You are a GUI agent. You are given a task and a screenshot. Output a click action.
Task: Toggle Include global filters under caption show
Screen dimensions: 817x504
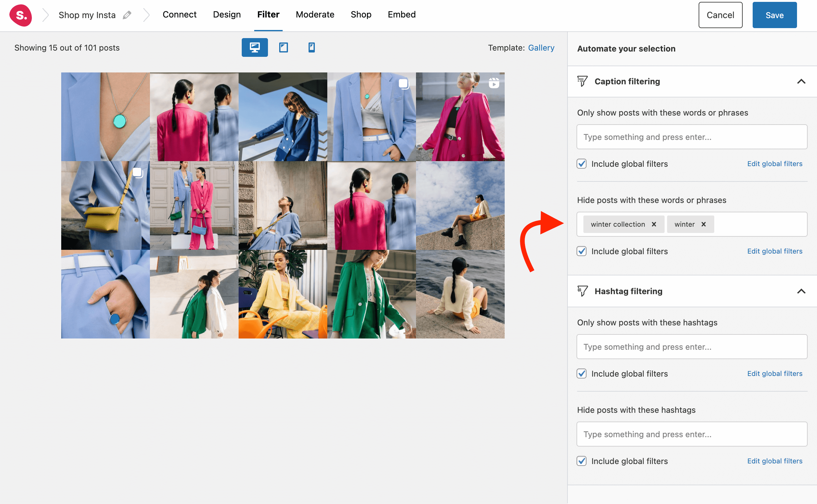point(582,163)
